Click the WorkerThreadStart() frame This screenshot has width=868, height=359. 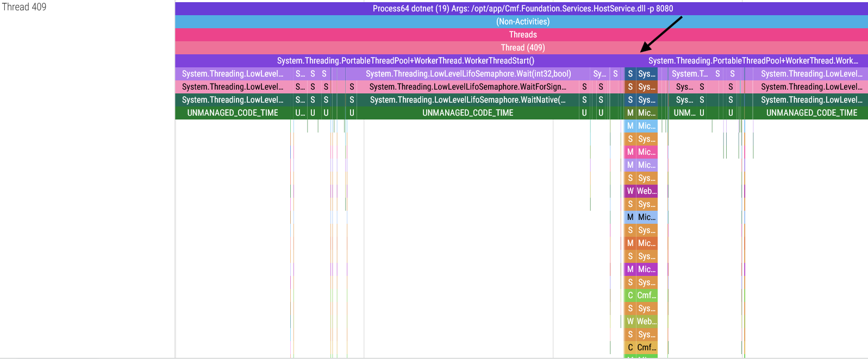click(405, 61)
